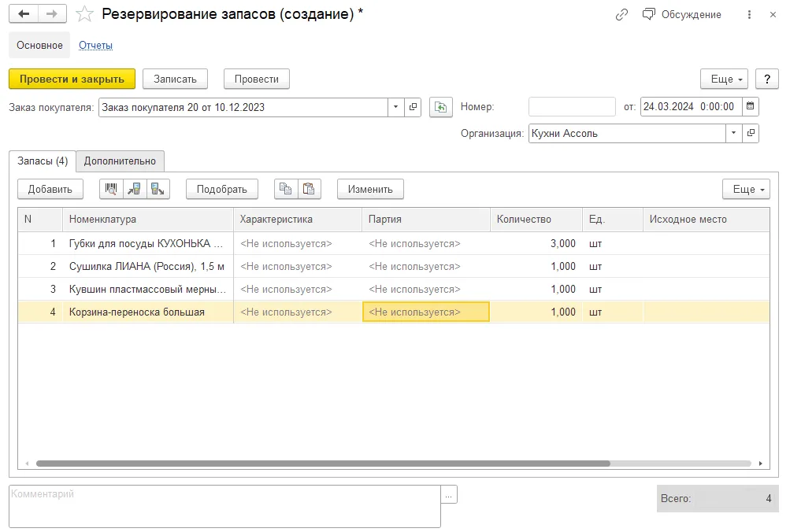The height and width of the screenshot is (532, 790).
Task: Paste rows from clipboard into table
Action: [309, 189]
